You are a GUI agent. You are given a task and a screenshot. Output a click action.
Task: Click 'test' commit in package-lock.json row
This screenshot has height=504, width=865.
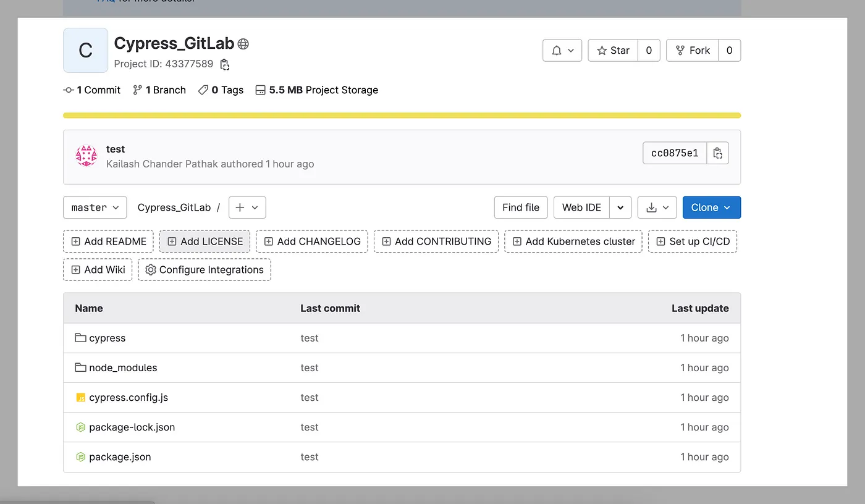click(x=310, y=427)
